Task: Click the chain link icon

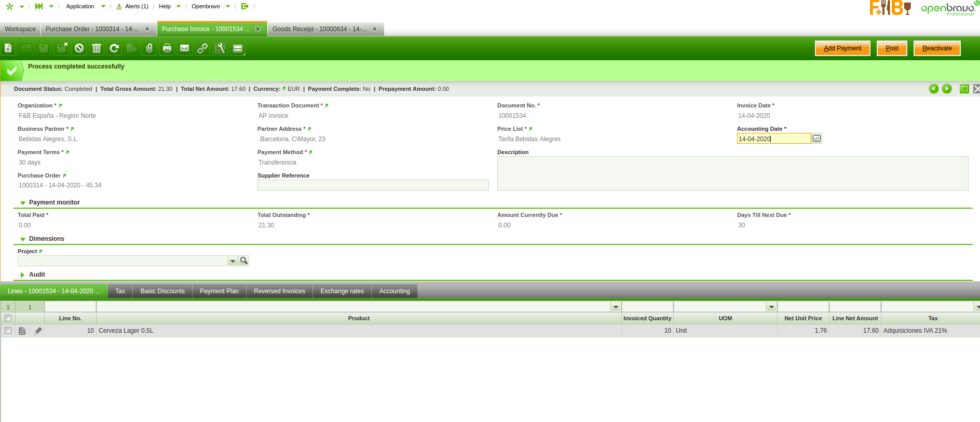Action: (x=202, y=48)
